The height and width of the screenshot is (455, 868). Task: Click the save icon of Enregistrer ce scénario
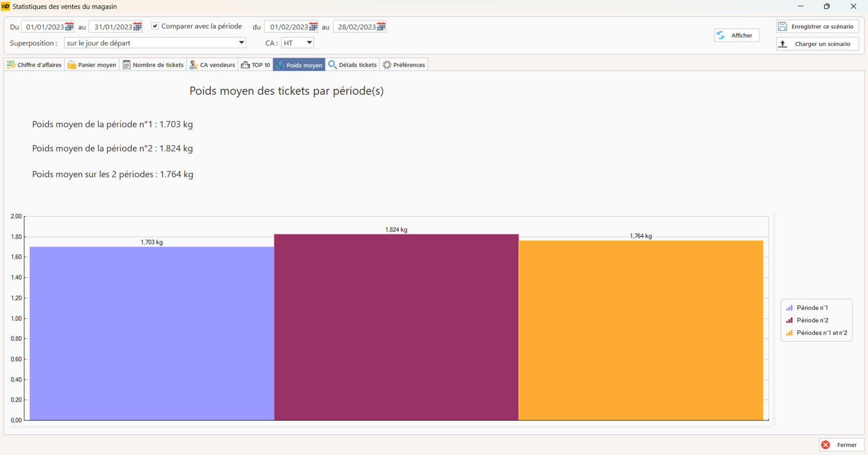click(783, 26)
